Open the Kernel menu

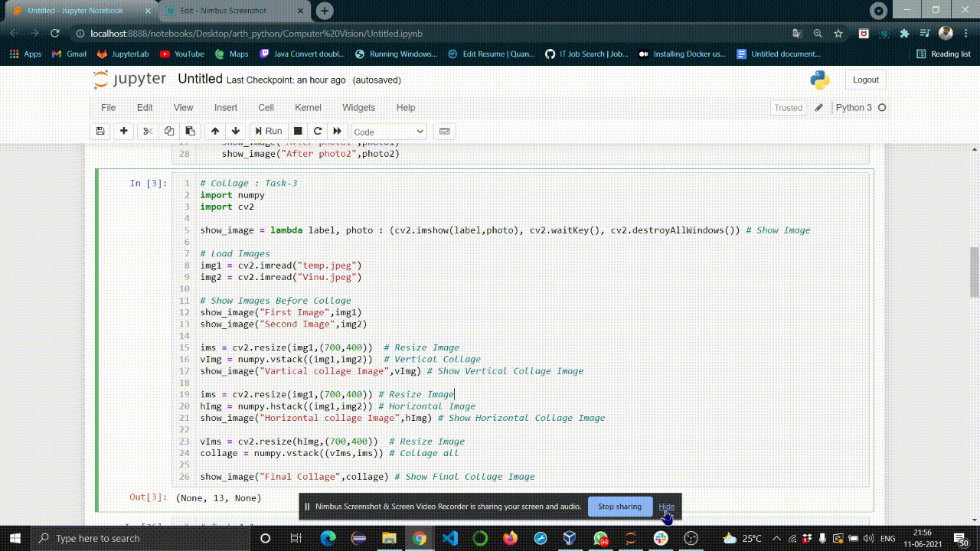point(308,108)
